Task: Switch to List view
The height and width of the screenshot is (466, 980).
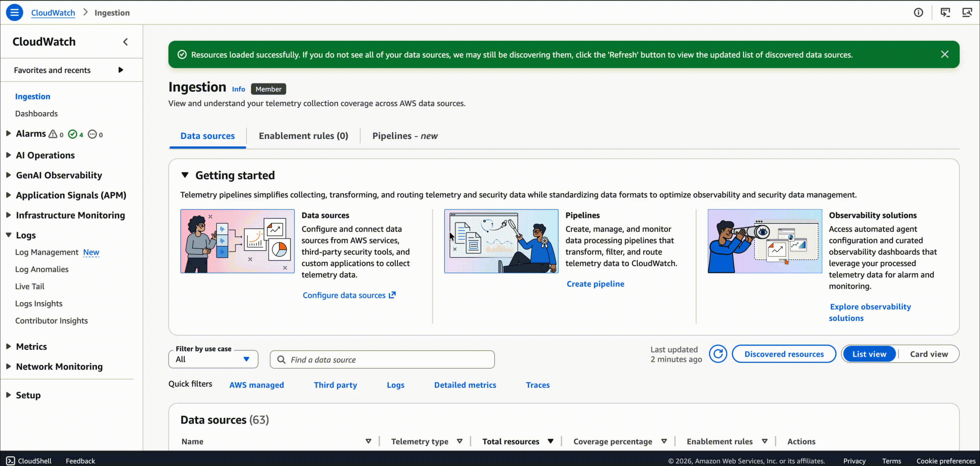Action: pos(869,354)
